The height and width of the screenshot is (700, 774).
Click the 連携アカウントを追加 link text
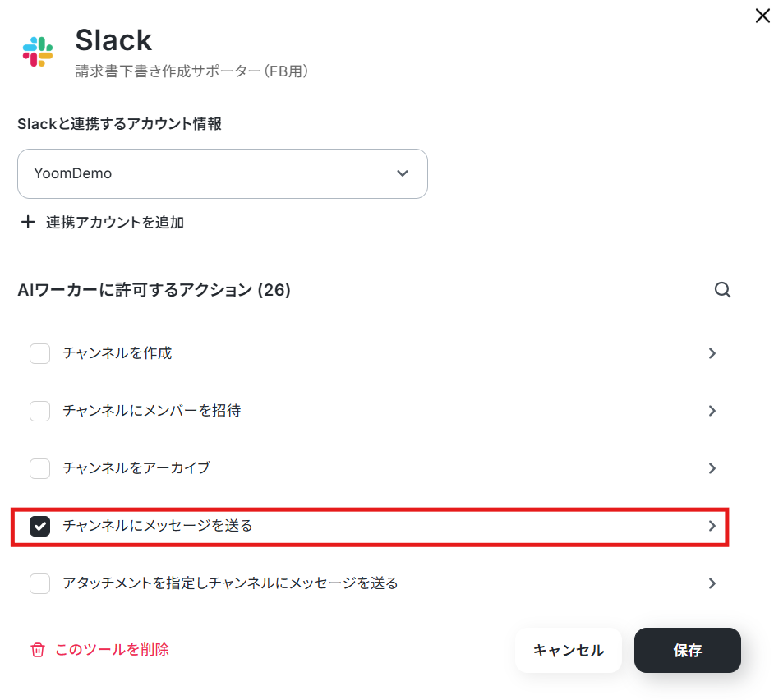[115, 222]
